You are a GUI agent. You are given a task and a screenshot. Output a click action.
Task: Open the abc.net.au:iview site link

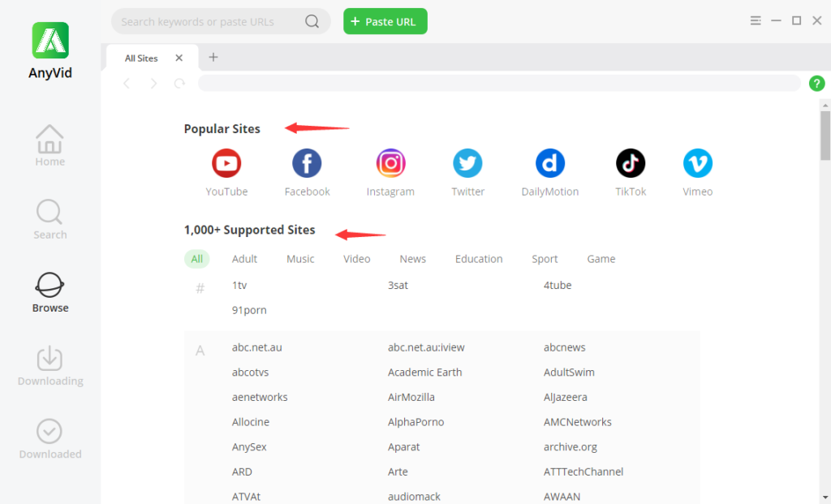[426, 347]
